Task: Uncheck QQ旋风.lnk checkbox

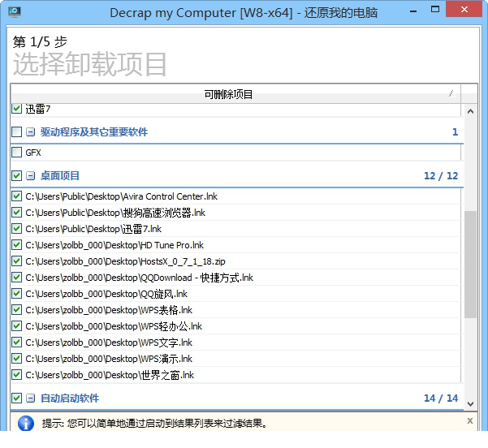Action: (16, 293)
